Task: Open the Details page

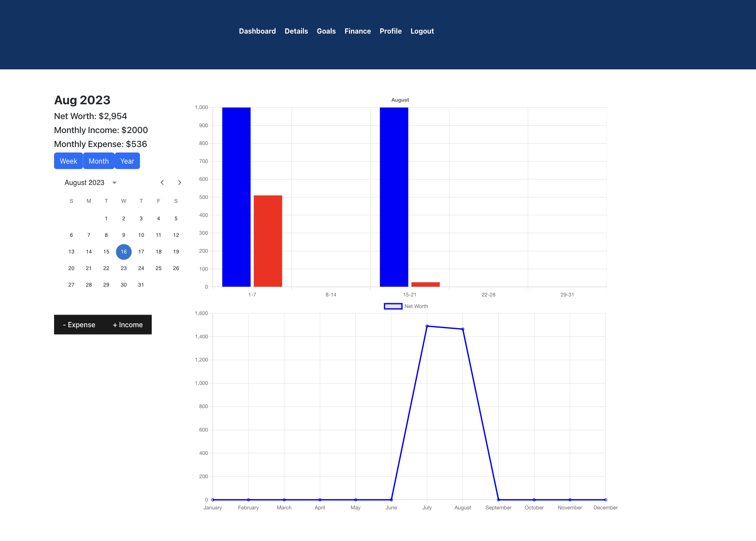Action: tap(296, 31)
